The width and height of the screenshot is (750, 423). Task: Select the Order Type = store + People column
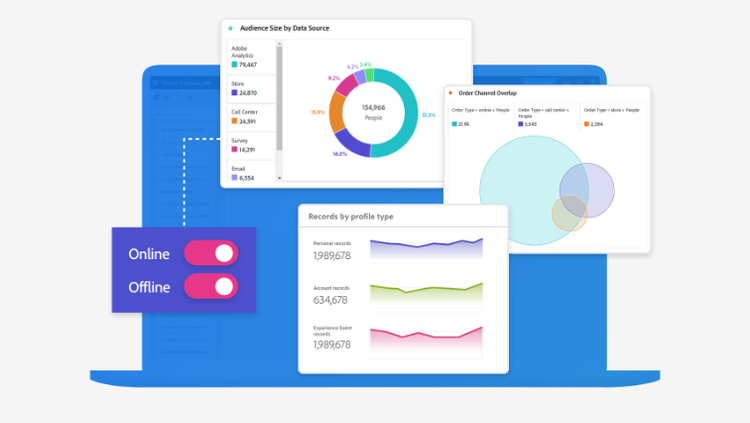point(613,117)
